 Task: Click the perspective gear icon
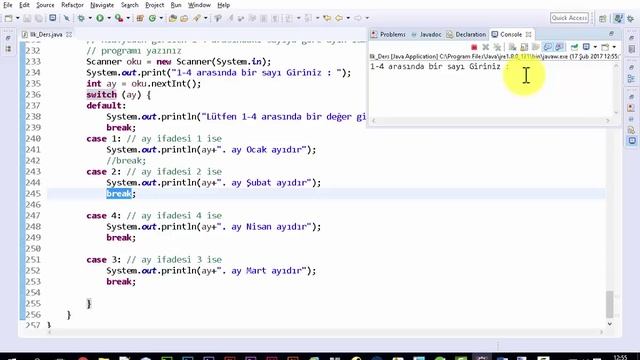(x=631, y=18)
